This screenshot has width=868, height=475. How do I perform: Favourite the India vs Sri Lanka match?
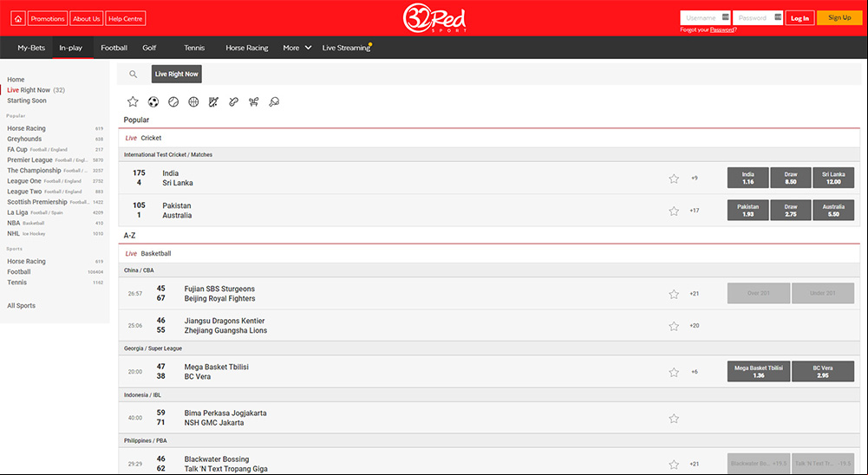(674, 179)
